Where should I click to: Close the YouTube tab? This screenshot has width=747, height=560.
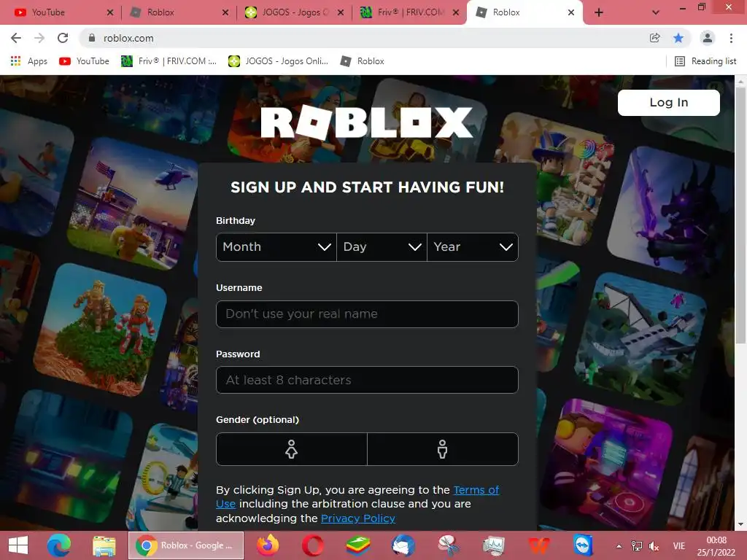click(x=110, y=12)
